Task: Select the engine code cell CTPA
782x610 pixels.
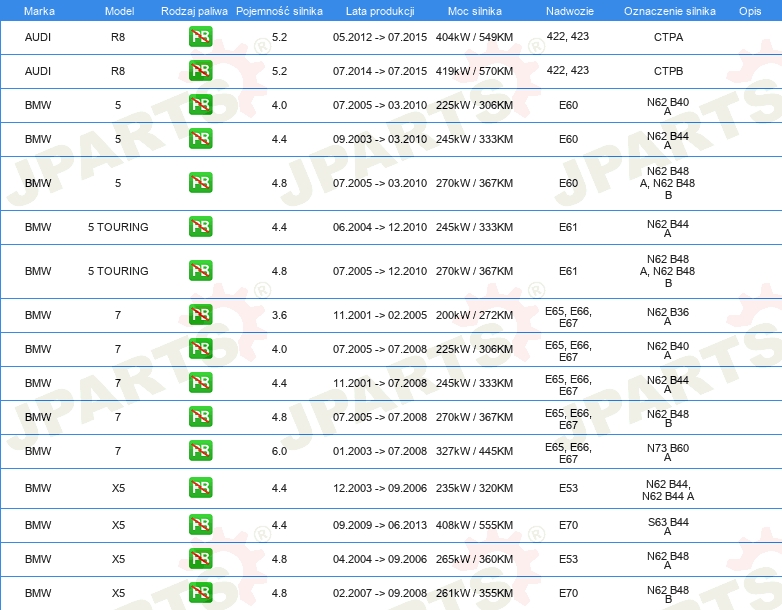Action: (668, 37)
